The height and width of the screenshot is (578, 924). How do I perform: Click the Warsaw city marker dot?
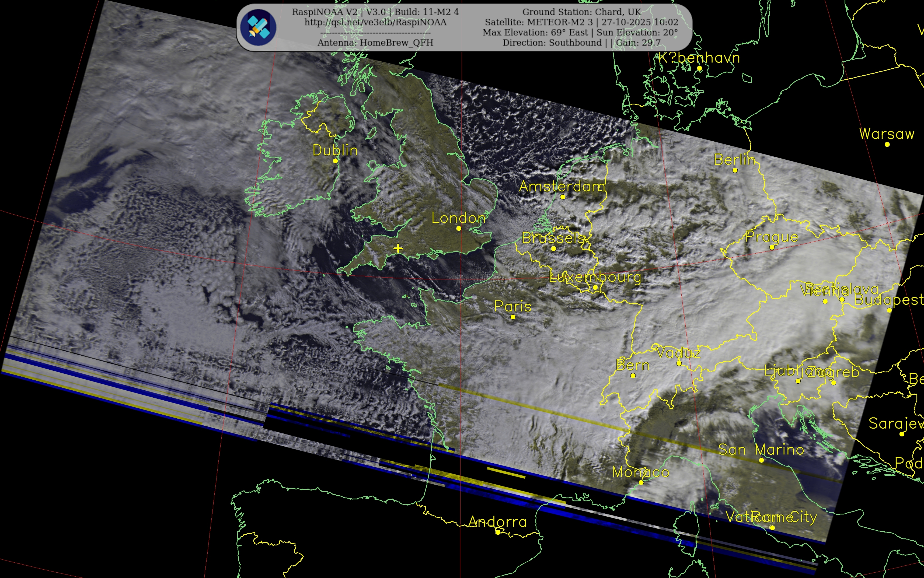887,145
